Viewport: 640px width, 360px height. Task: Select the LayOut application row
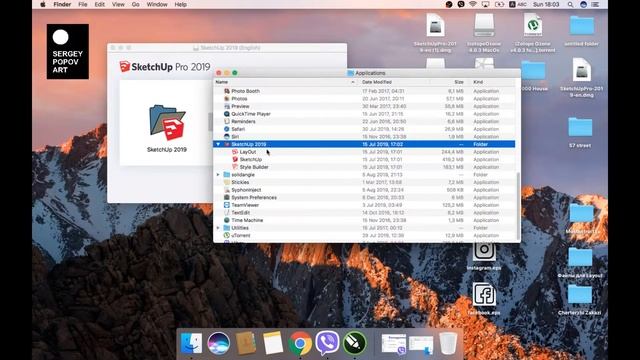(x=364, y=152)
